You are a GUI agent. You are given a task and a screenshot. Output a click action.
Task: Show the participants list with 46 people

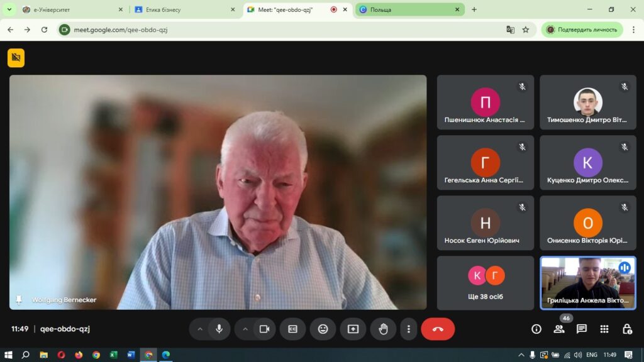(559, 329)
